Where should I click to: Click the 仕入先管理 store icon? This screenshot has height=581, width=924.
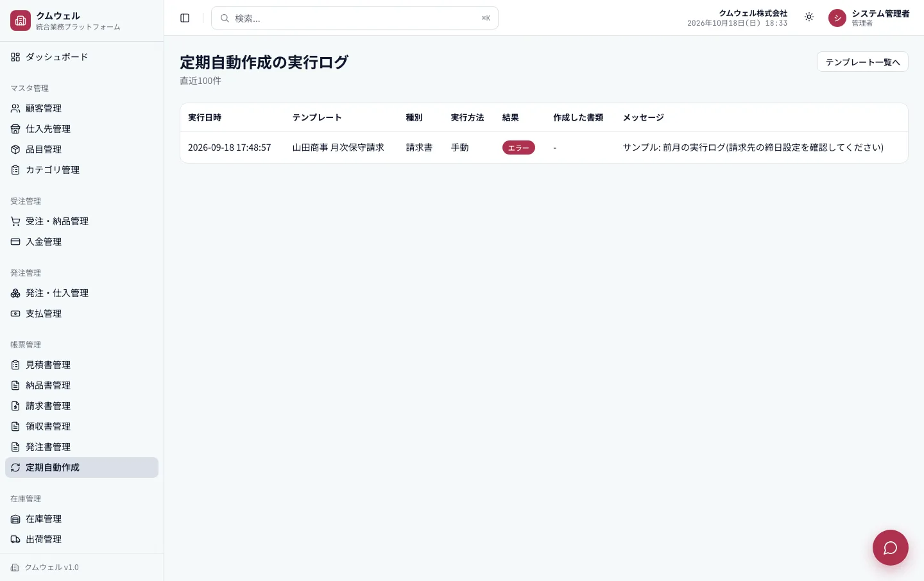point(15,129)
